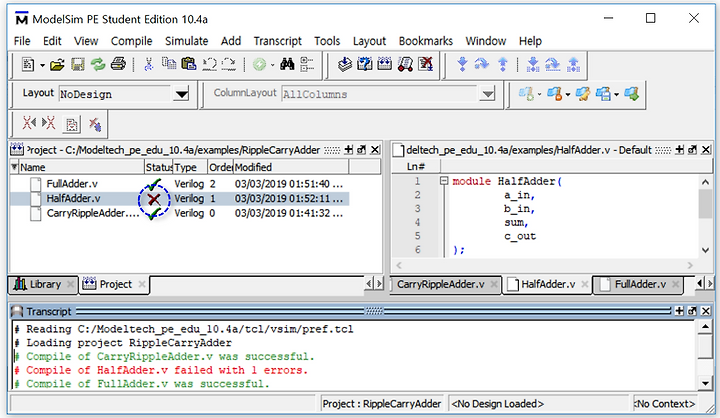Click the Save floppy disk icon
The height and width of the screenshot is (418, 720).
78,65
